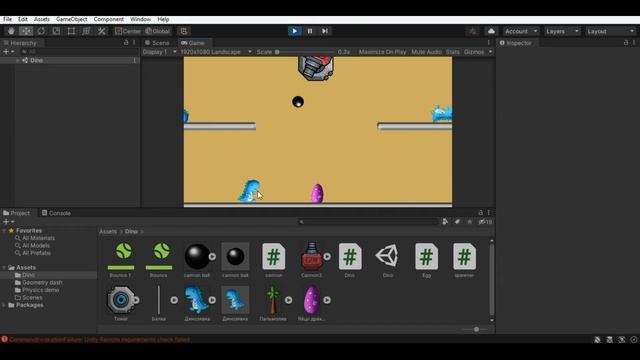This screenshot has width=640, height=360.
Task: Select cannon C# script asset
Action: point(273,260)
